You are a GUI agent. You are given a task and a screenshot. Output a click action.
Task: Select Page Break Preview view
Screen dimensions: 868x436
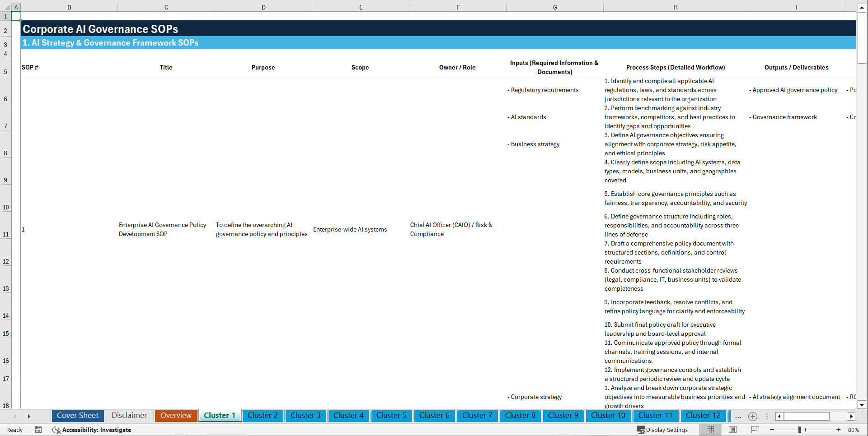click(755, 430)
